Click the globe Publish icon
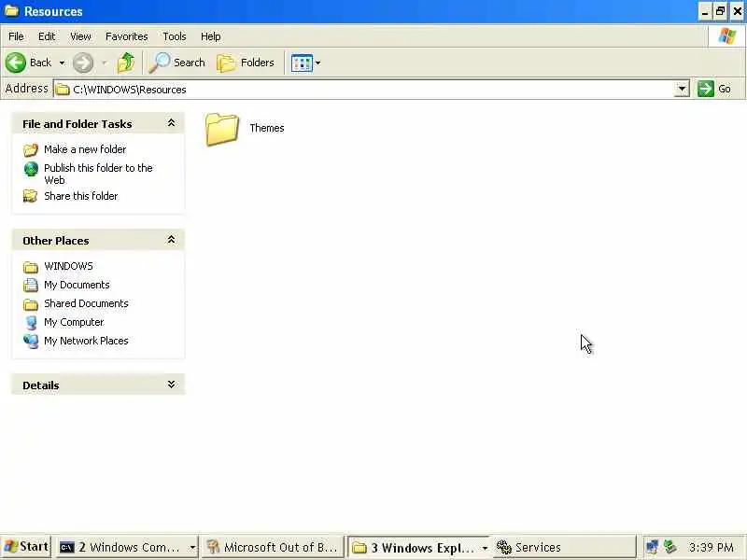This screenshot has width=747, height=560. coord(31,169)
